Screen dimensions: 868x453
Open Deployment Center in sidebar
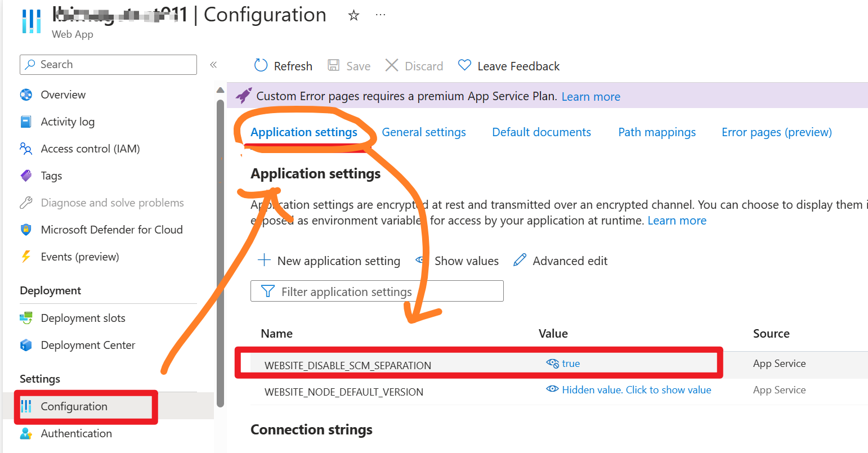(x=88, y=345)
